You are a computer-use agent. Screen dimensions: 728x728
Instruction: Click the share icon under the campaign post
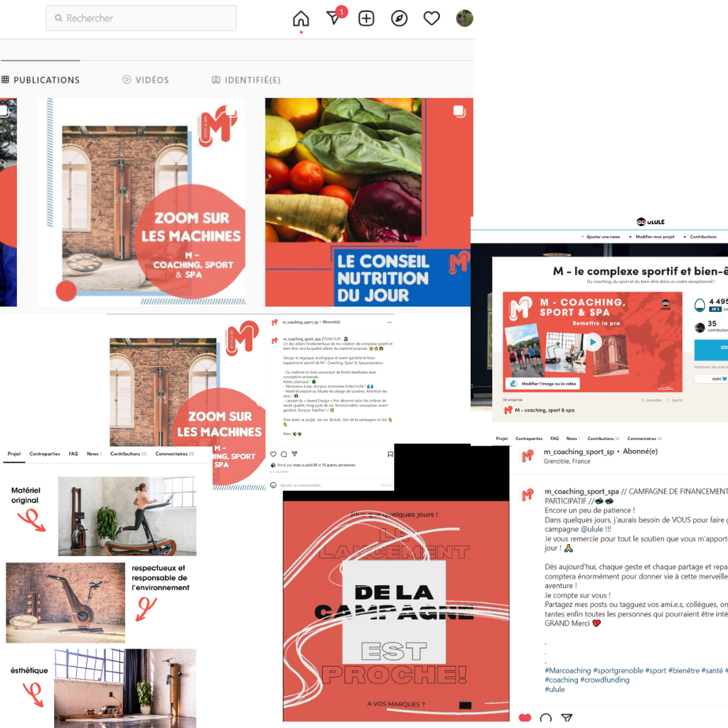(x=567, y=718)
